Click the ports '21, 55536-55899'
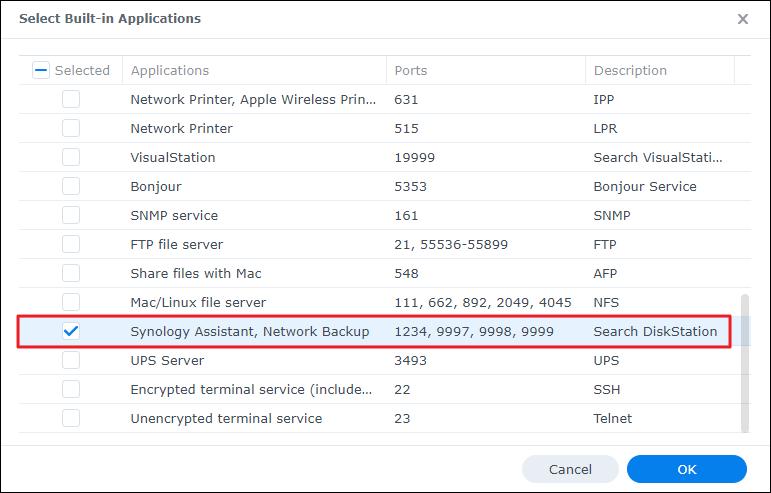 (x=451, y=245)
